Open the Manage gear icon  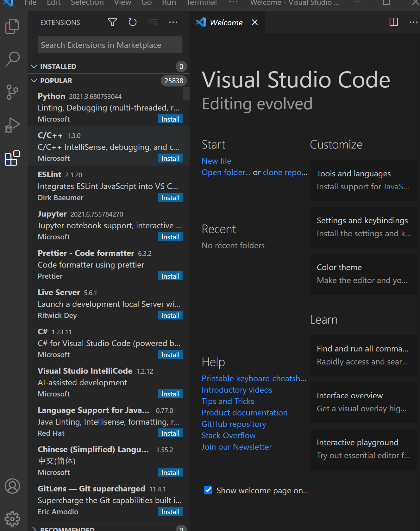[12, 519]
